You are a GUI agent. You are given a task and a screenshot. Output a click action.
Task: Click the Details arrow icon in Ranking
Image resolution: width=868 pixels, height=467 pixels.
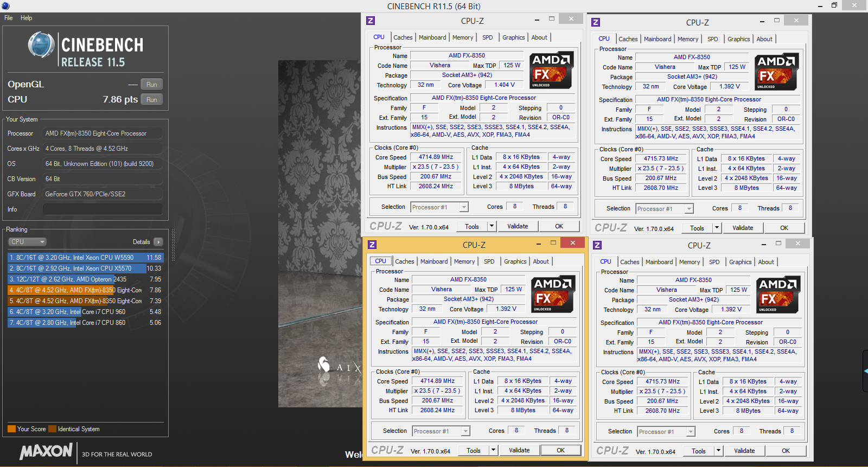[x=158, y=242]
